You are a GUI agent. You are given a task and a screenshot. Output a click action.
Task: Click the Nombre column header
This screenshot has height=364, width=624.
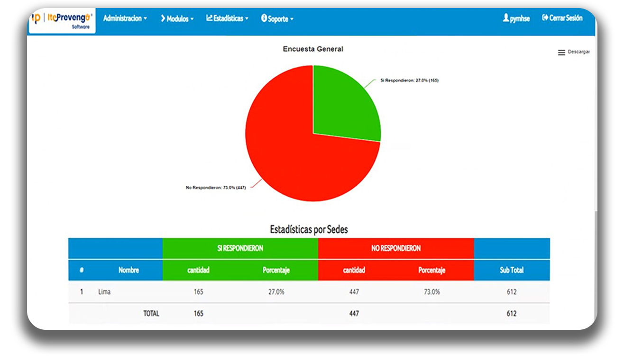[x=128, y=270]
